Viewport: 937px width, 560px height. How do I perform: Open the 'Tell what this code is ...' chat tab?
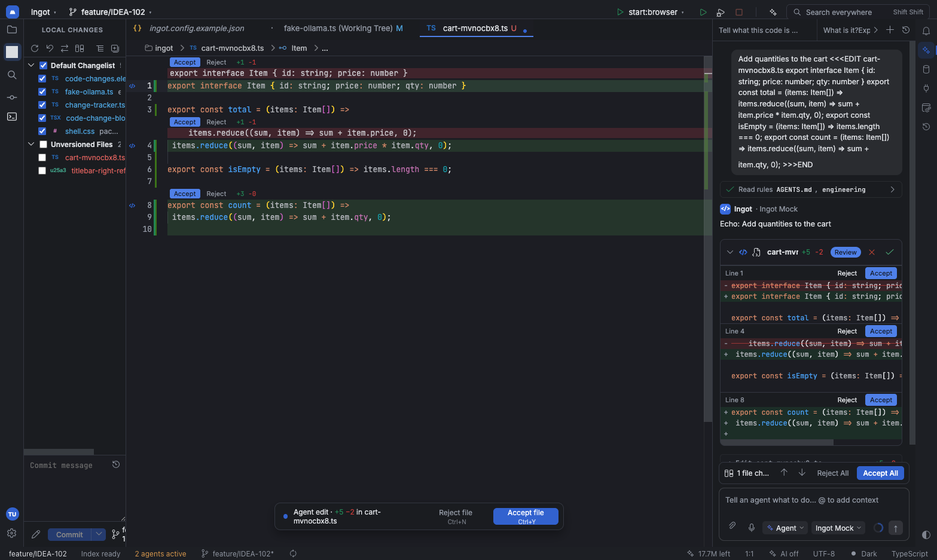(758, 30)
